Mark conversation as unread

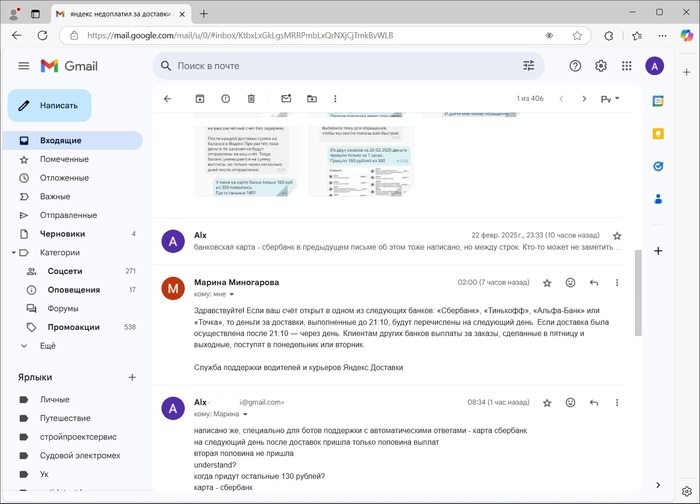(286, 99)
